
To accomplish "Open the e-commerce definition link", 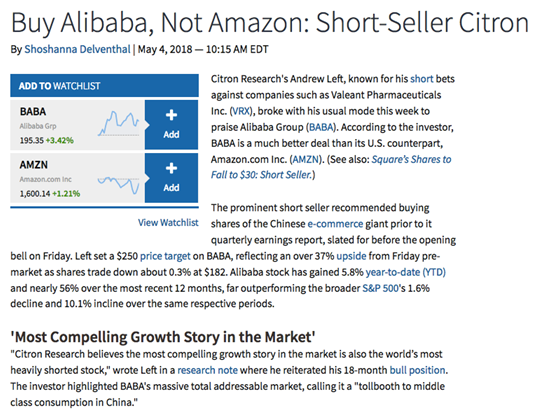I will click(x=335, y=224).
